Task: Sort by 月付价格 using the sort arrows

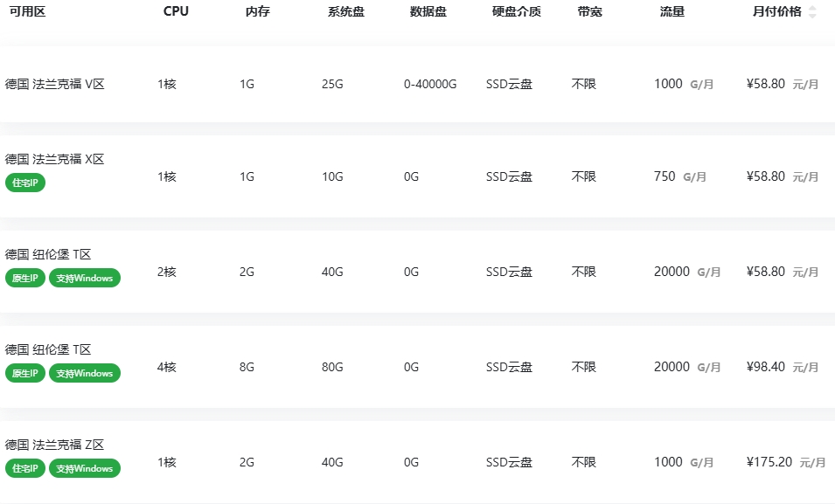Action: (812, 11)
